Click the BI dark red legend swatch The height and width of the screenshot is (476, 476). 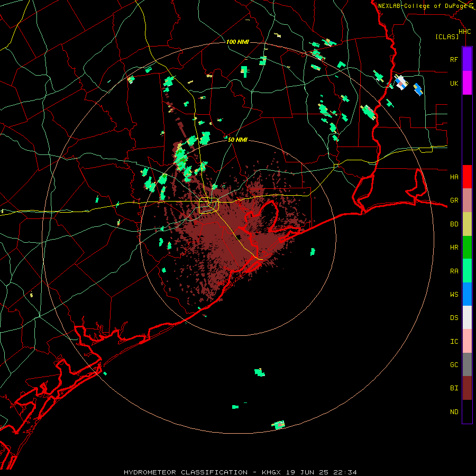coord(467,388)
